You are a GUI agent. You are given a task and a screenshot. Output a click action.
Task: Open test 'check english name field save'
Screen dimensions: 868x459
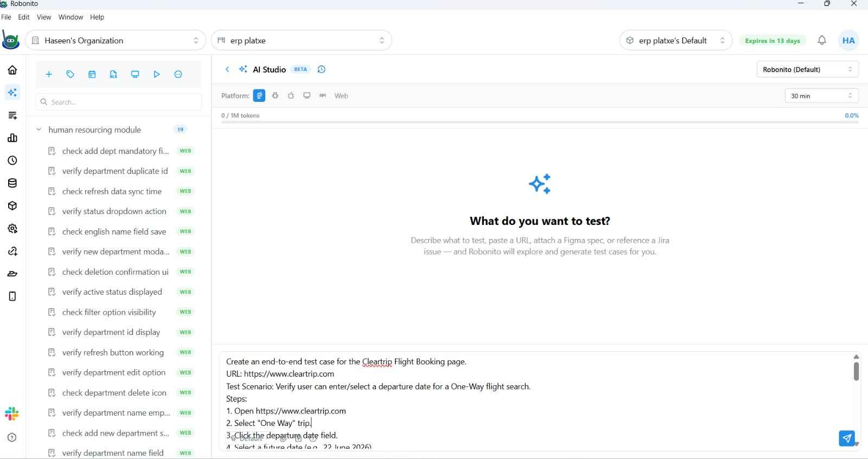point(114,231)
